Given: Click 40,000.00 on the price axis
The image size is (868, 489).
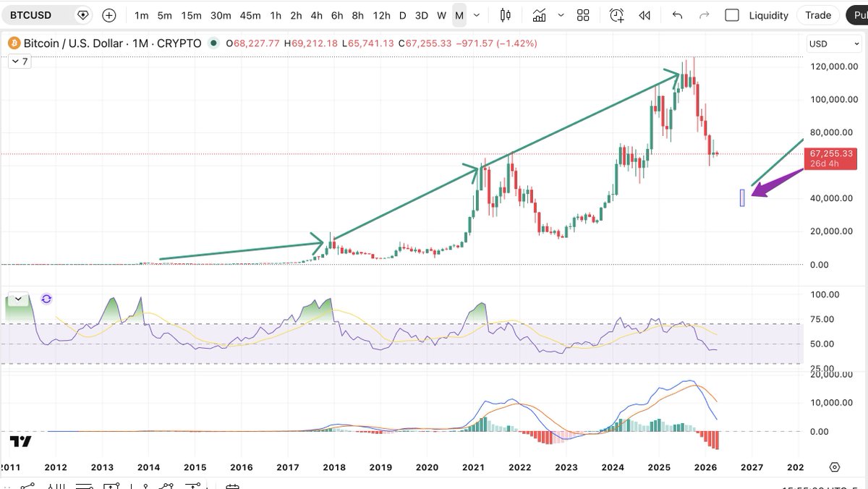Looking at the screenshot, I should click(832, 198).
